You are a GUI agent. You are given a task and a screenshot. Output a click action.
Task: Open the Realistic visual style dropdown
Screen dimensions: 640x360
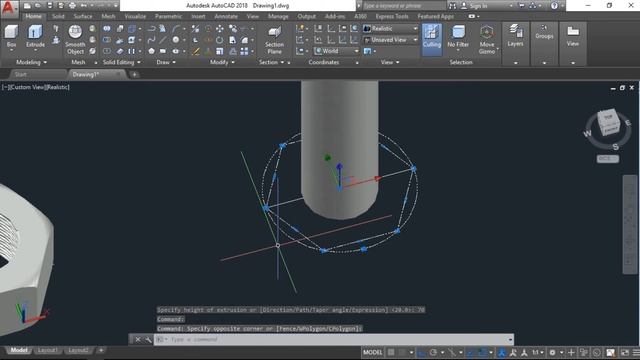pos(391,29)
